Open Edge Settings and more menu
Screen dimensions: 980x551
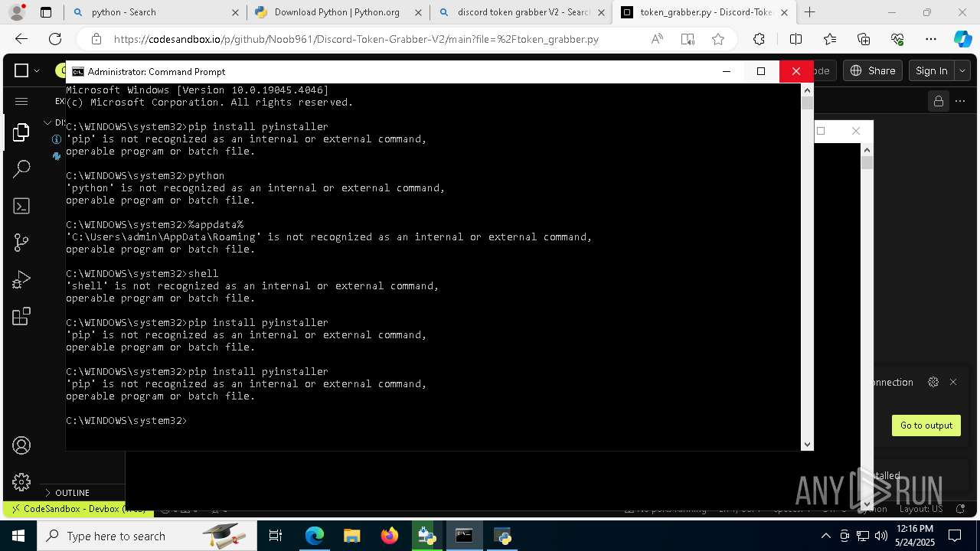tap(931, 39)
